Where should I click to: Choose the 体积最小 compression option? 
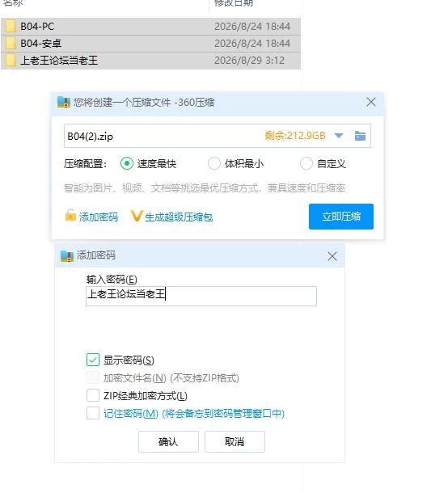click(214, 163)
